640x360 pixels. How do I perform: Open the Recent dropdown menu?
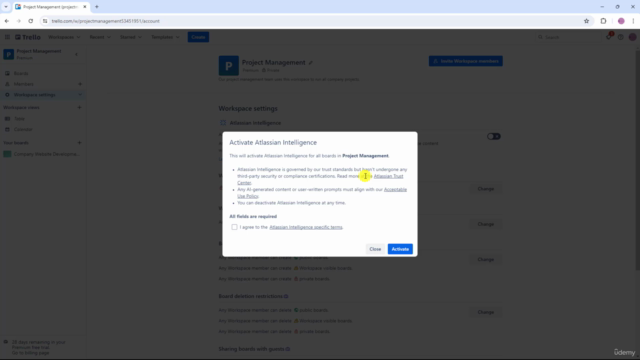point(100,37)
